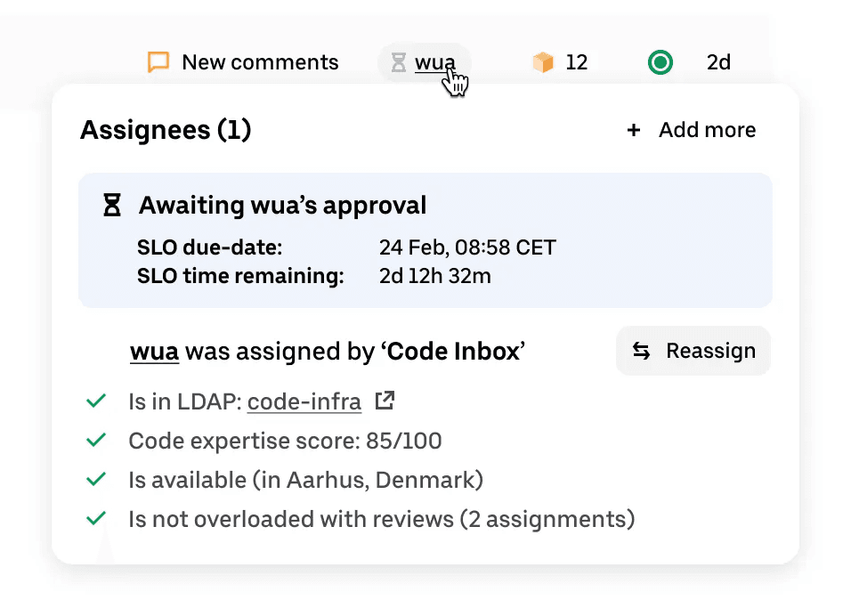The height and width of the screenshot is (616, 851).
Task: Click the 12 package count
Action: (x=576, y=62)
